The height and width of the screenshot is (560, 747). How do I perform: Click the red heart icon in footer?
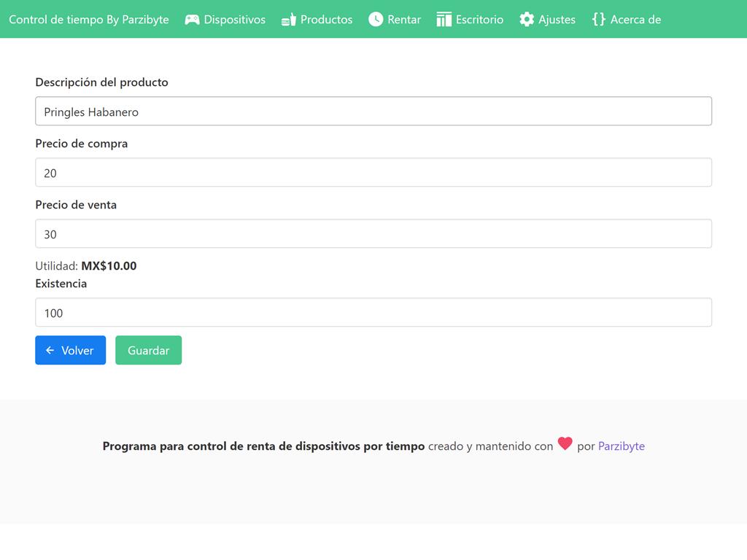(x=565, y=443)
